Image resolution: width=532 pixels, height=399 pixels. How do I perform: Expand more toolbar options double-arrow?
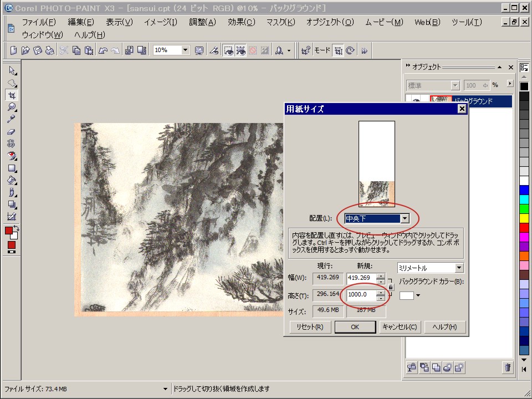pos(365,51)
